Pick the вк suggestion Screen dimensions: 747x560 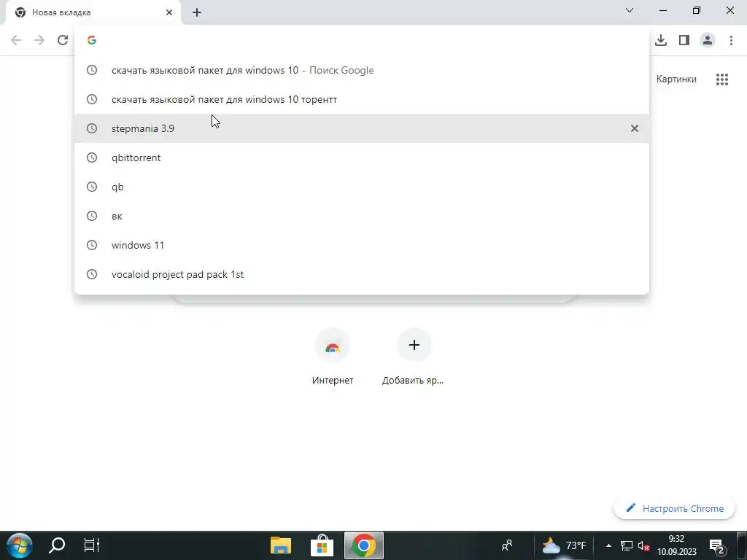pos(362,216)
